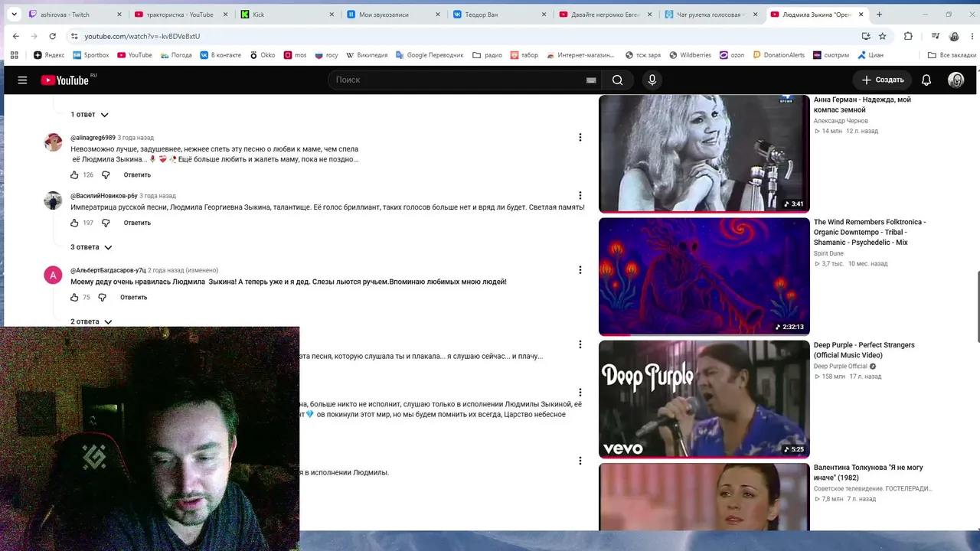Dislike the comment by @alinagreg6989
Image resolution: width=980 pixels, height=551 pixels.
(106, 175)
